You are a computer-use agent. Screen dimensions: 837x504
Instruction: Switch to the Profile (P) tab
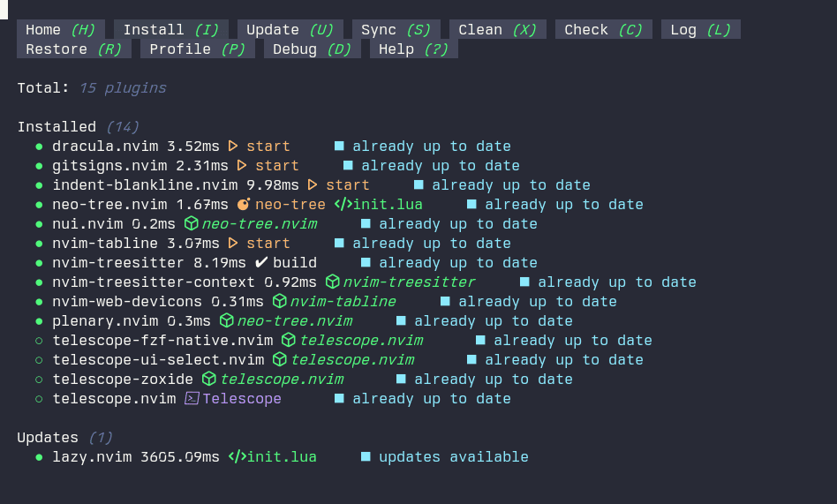(197, 49)
